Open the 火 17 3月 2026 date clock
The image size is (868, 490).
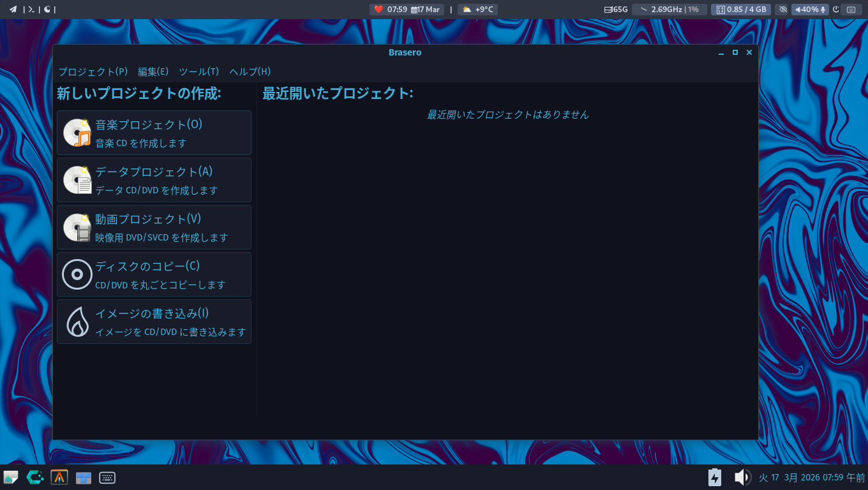pos(812,477)
